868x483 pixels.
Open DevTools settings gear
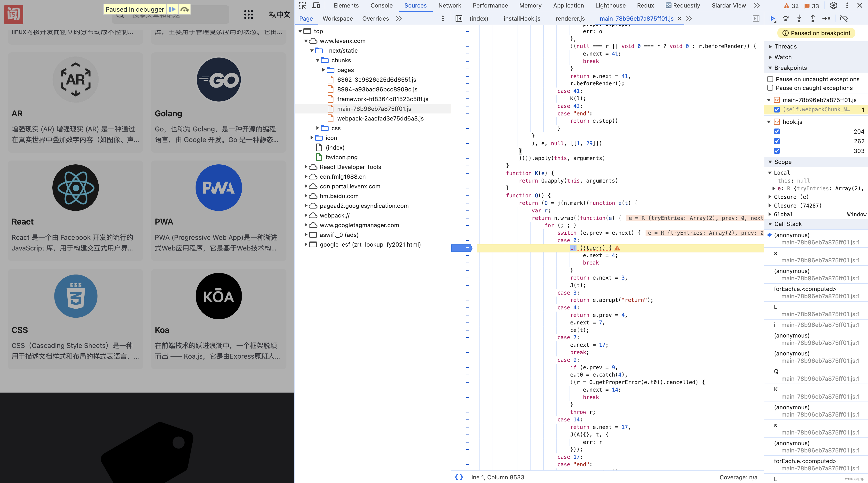(833, 5)
